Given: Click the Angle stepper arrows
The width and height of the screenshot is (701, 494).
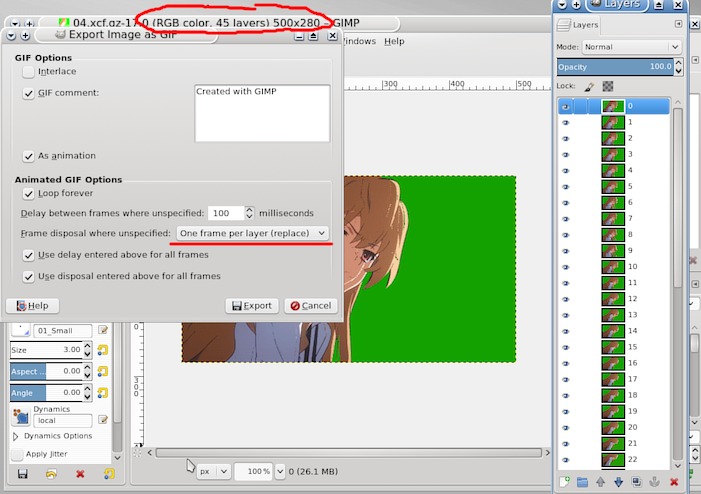Looking at the screenshot, I should [88, 393].
